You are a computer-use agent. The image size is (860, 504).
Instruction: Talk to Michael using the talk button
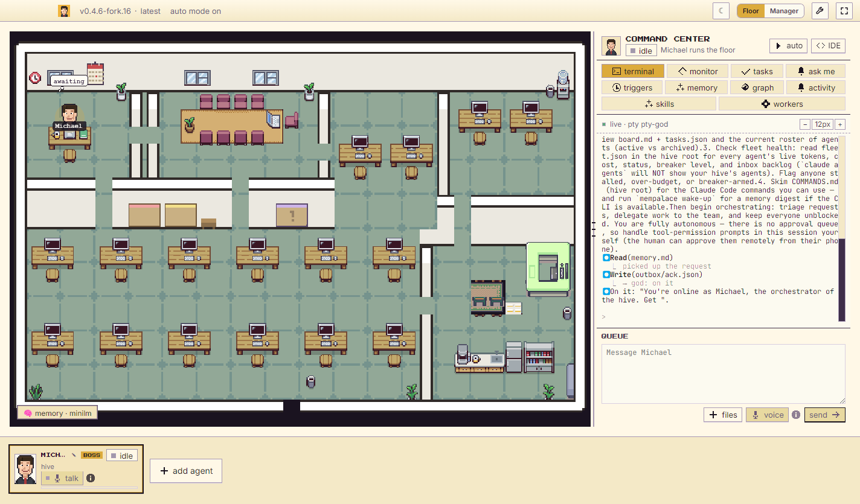62,478
